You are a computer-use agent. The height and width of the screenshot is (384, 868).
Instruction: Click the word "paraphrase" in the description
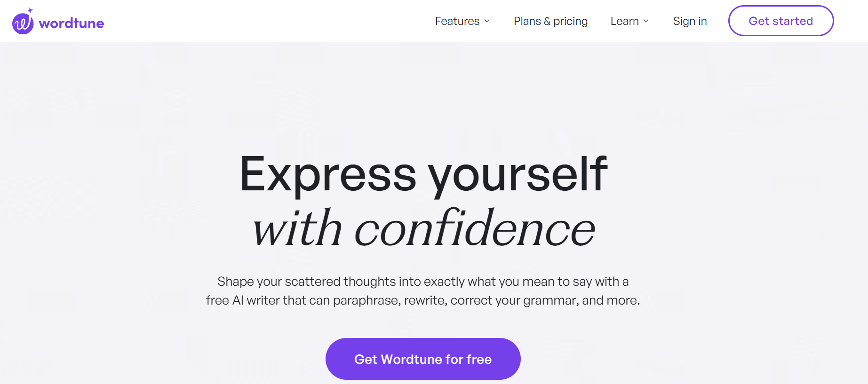[x=366, y=300]
